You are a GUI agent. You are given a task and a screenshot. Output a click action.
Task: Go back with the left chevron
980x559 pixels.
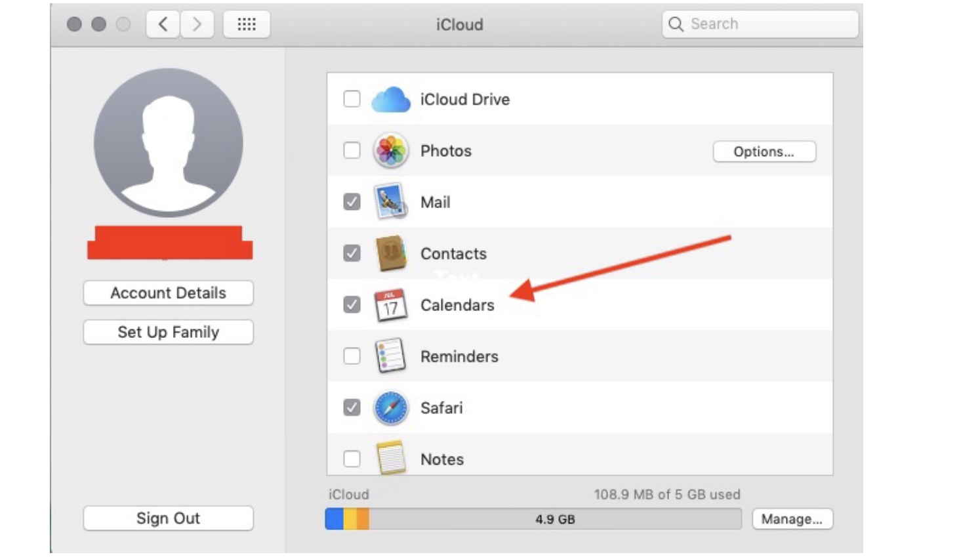point(163,24)
